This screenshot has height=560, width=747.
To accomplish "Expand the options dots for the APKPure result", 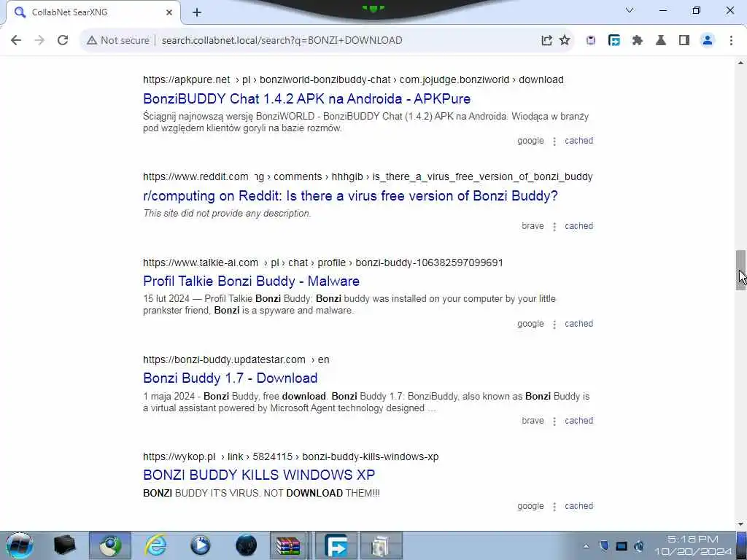I will [x=554, y=141].
